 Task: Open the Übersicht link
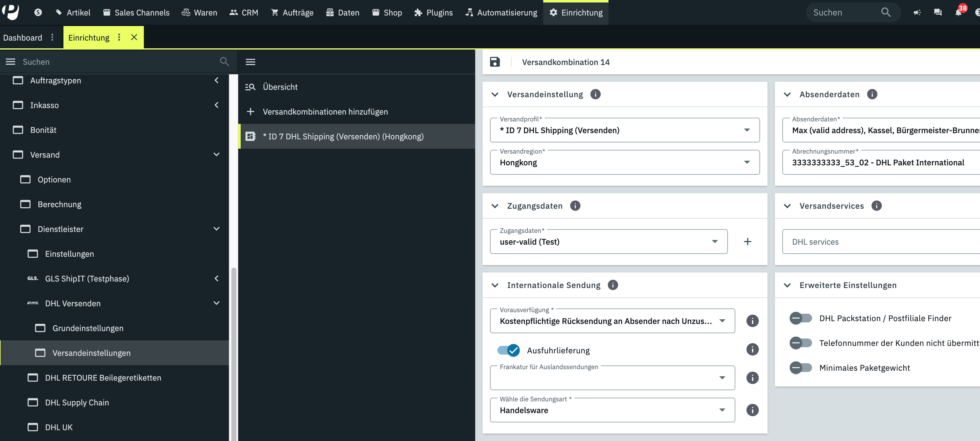point(280,87)
